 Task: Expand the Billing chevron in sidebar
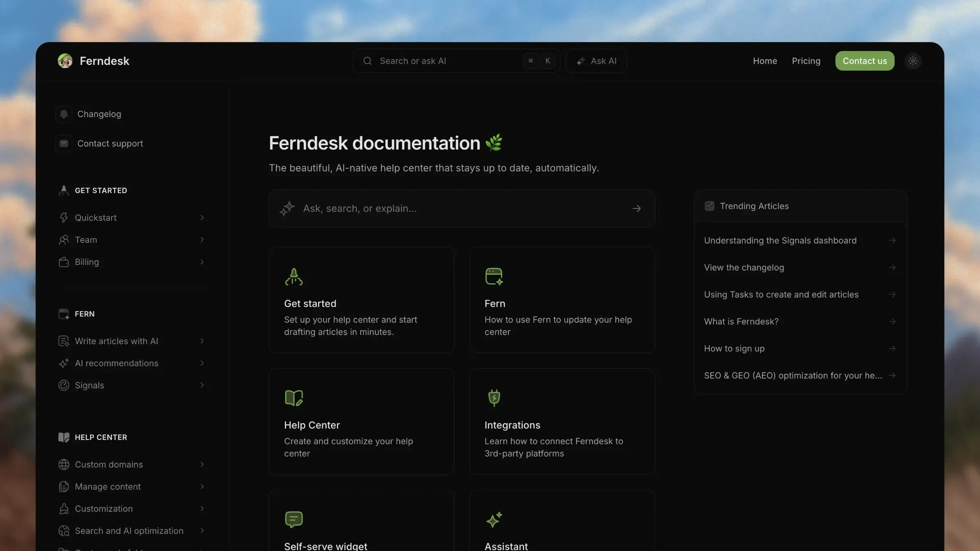tap(202, 262)
